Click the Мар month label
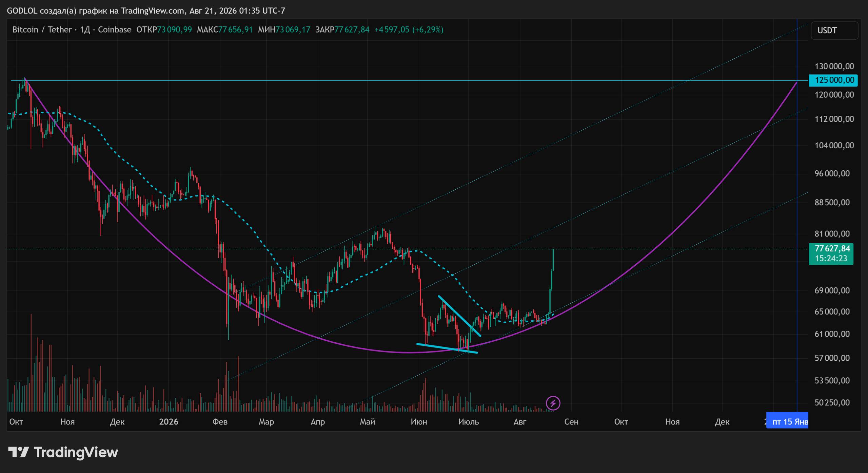The width and height of the screenshot is (868, 473). [x=266, y=422]
